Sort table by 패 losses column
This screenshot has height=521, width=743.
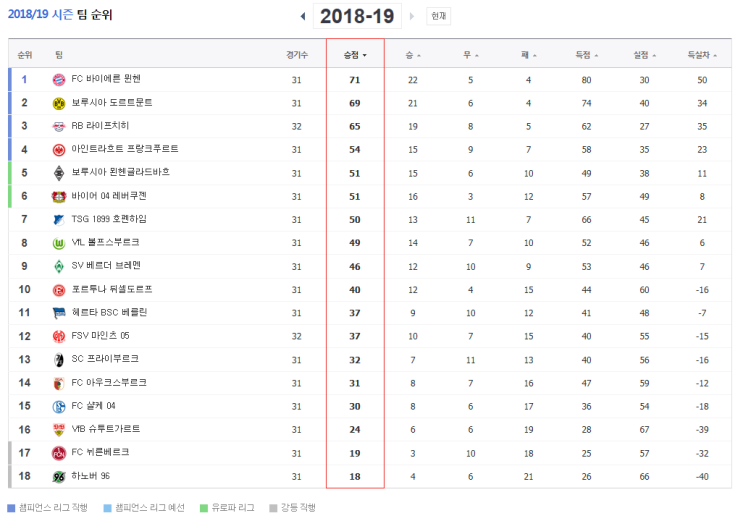click(x=528, y=55)
